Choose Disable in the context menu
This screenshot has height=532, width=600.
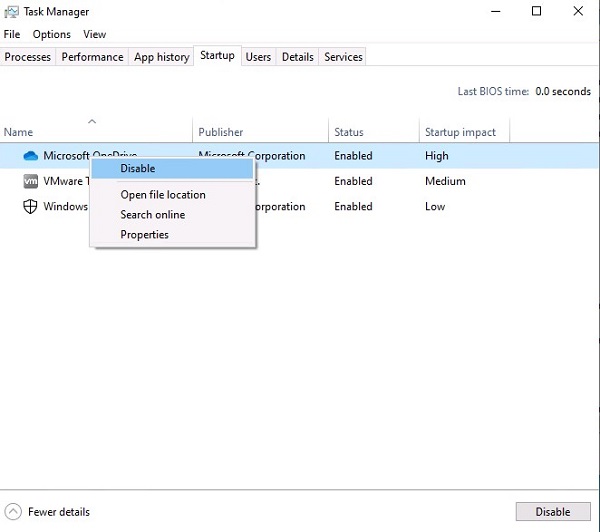172,168
